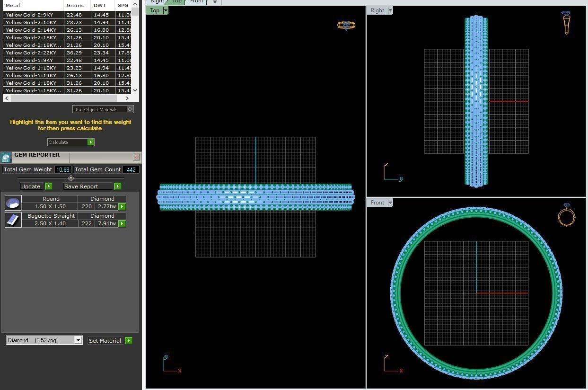Click baguette gem count 222 cell
Viewport: 588px width, 390px height.
86,223
